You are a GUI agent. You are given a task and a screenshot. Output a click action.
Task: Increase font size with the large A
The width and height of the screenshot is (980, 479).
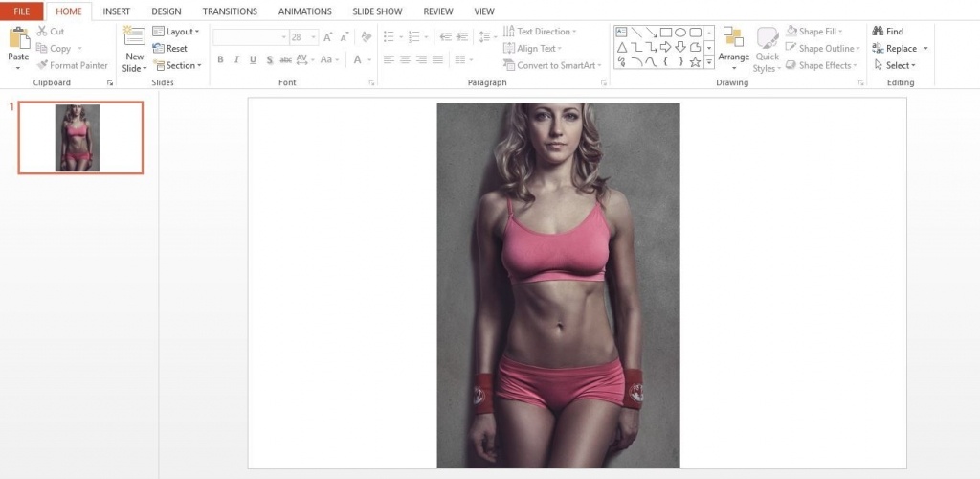pyautogui.click(x=328, y=37)
